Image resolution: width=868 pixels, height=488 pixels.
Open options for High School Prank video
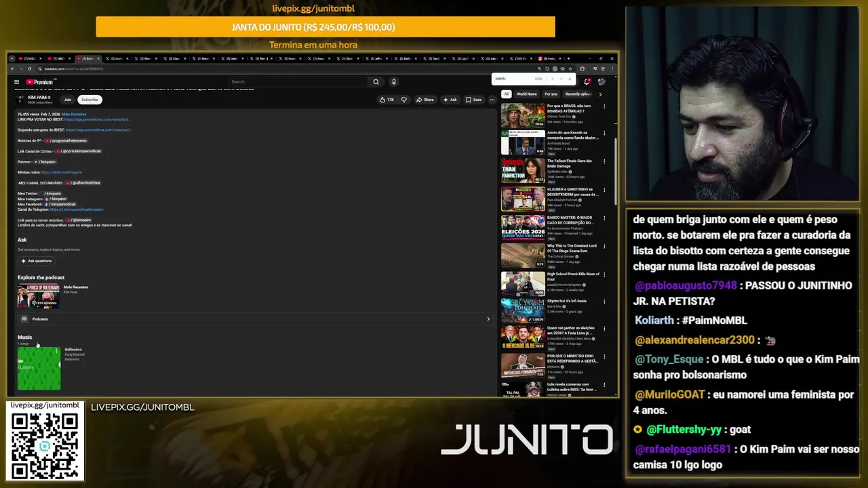click(604, 274)
